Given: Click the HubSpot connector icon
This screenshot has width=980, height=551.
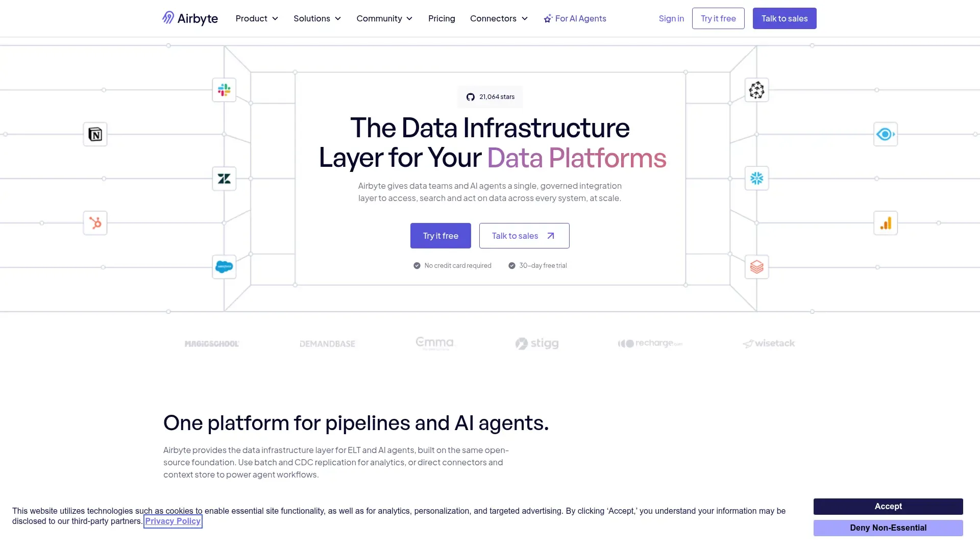Looking at the screenshot, I should (95, 223).
